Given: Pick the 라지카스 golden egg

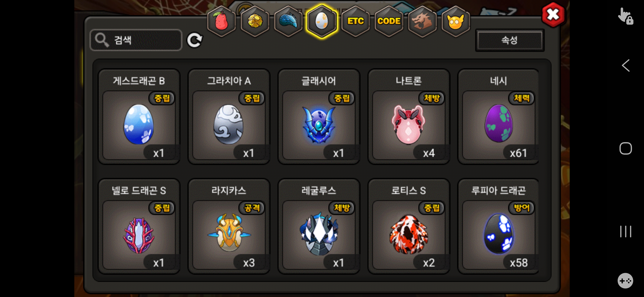Looking at the screenshot, I should [229, 226].
